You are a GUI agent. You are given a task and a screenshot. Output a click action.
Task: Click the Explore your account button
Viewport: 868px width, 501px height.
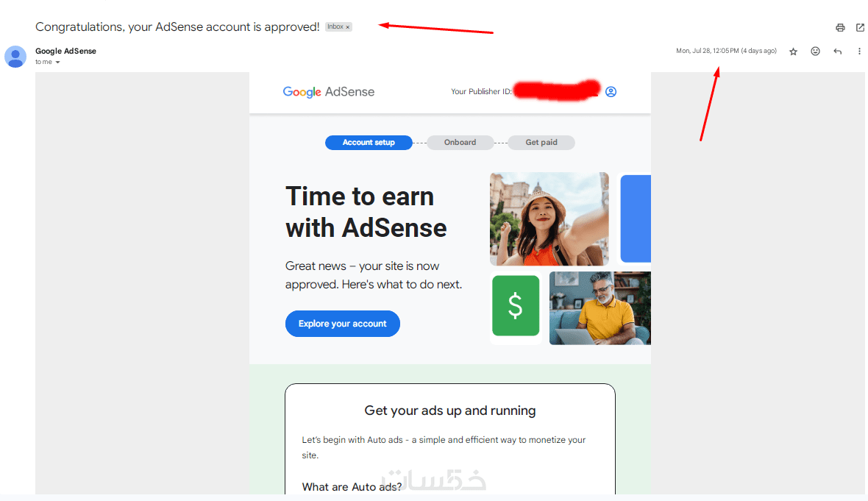click(343, 324)
